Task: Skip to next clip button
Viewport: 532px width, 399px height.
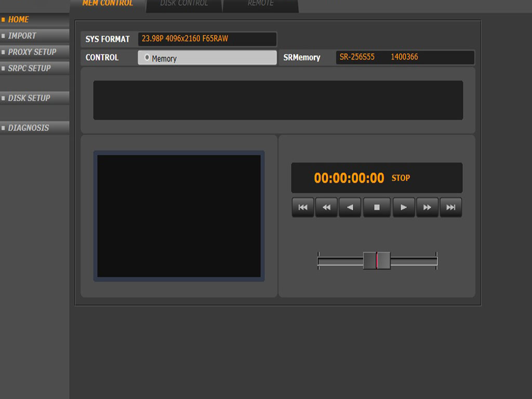Action: click(451, 207)
